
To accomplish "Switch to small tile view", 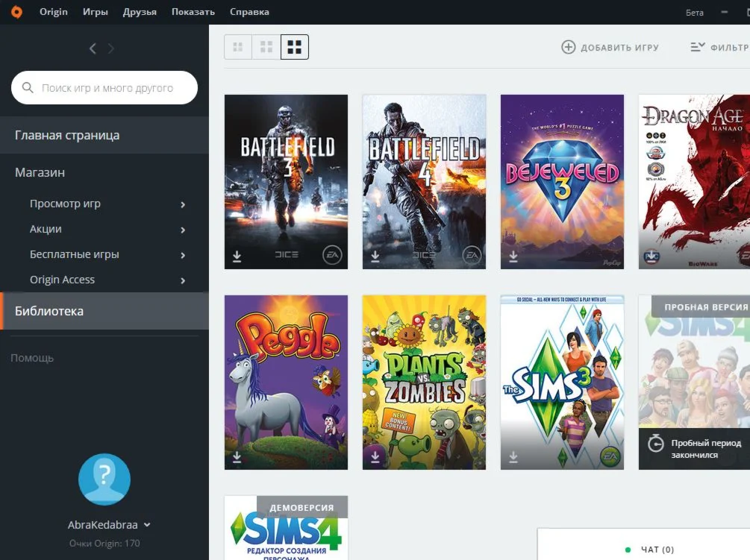I will coord(238,47).
